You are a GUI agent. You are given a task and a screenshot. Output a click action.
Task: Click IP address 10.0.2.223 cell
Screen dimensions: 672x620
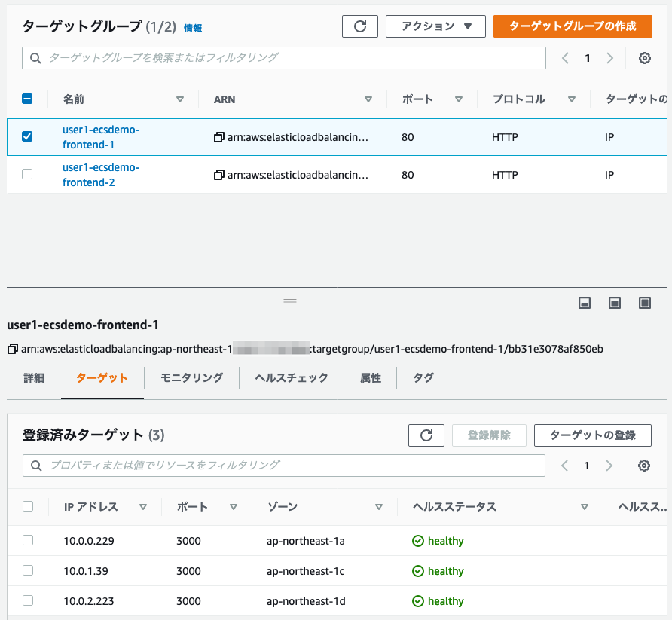[89, 601]
